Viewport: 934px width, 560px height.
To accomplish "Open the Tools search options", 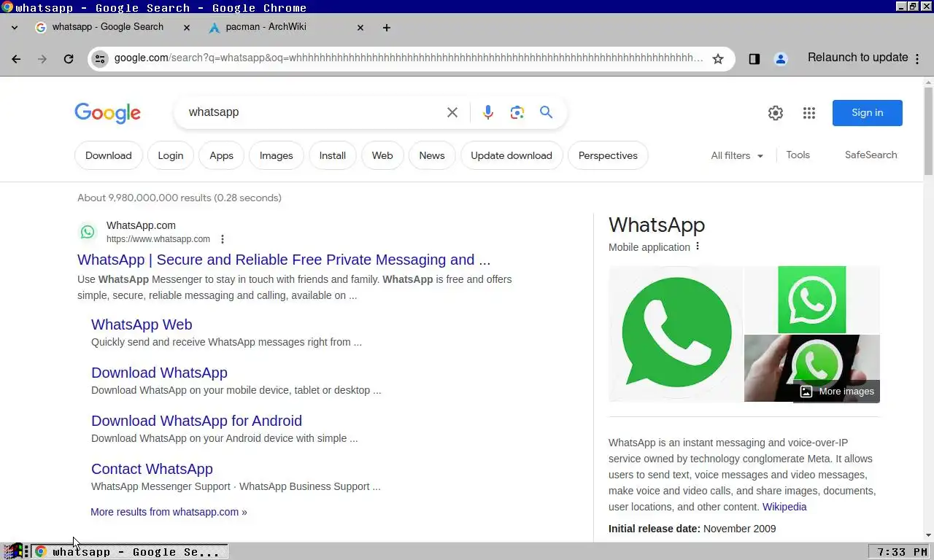I will [798, 155].
